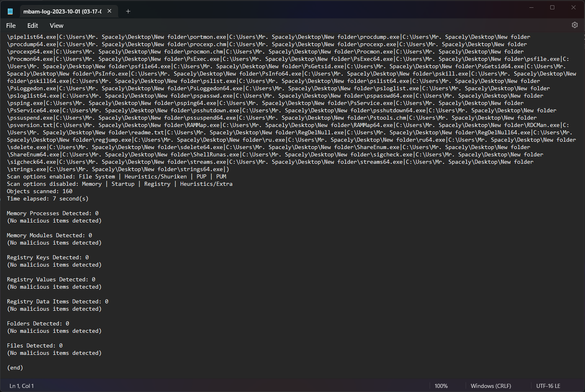The image size is (585, 392).
Task: Add a new tab with plus button
Action: (128, 11)
